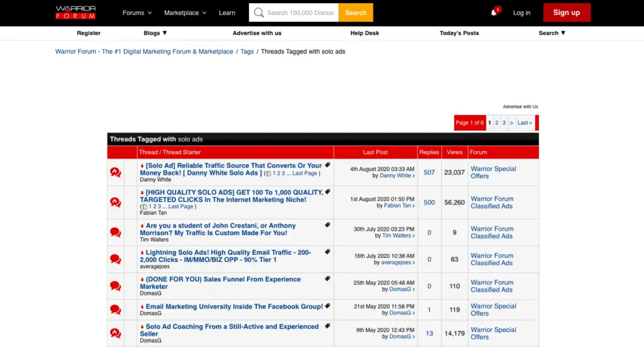Click tag icon on Solo Ad Coaching thread
The image size is (644, 347).
[x=327, y=326]
